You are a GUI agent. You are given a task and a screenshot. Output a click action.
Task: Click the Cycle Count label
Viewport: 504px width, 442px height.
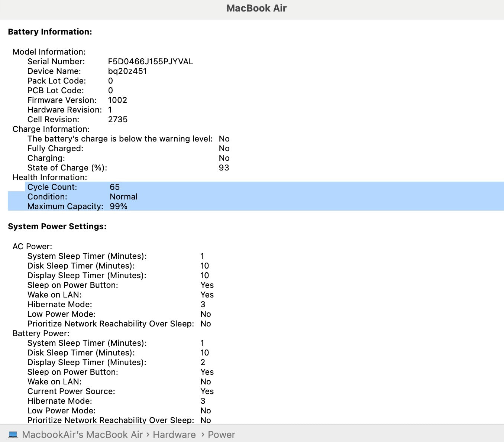52,187
